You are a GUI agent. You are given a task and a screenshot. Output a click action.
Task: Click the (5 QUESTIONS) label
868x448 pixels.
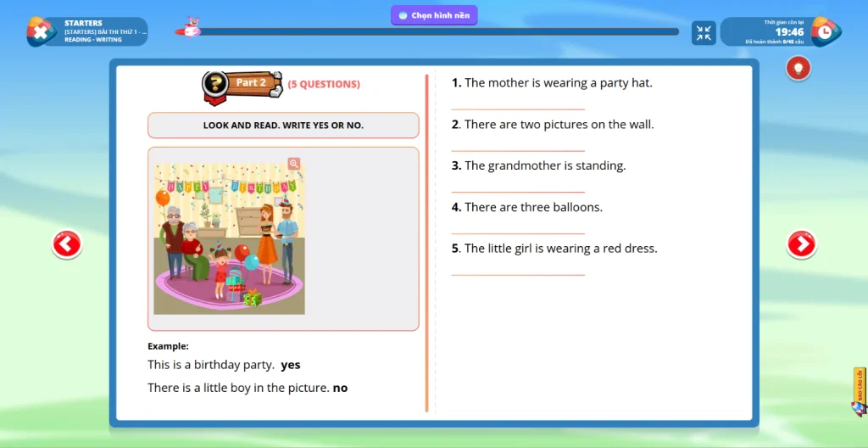click(324, 84)
